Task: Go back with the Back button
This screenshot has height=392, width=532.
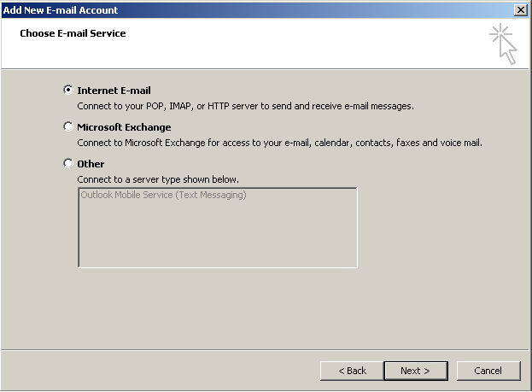Action: 352,371
